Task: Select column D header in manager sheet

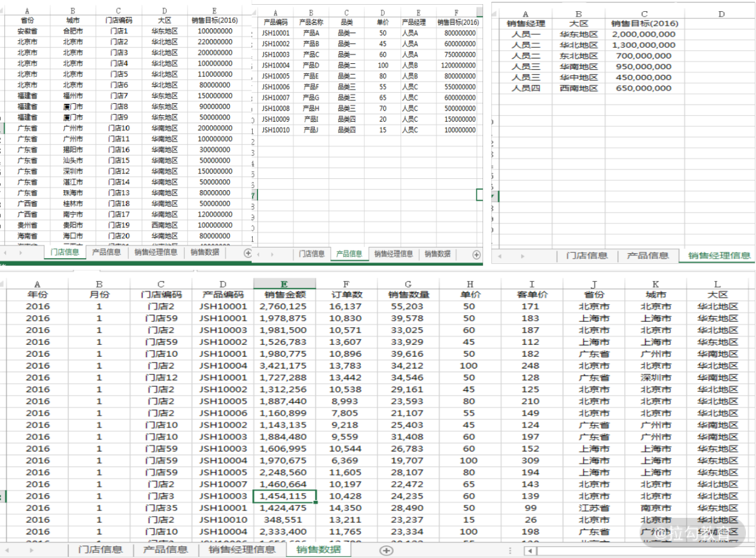Action: tap(721, 14)
